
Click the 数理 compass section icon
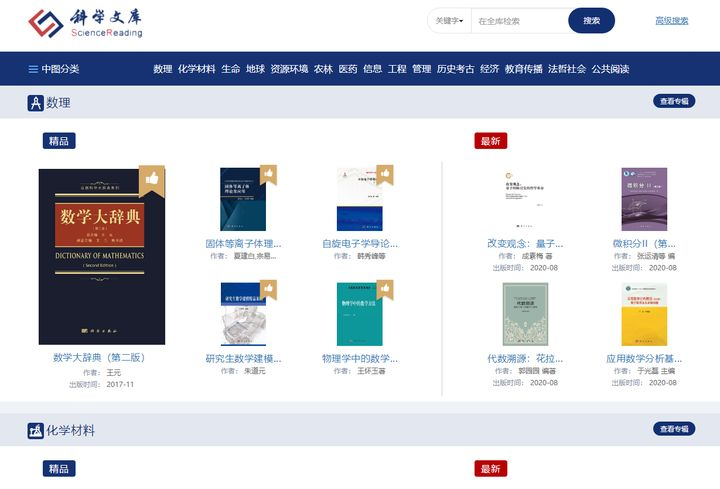(35, 103)
